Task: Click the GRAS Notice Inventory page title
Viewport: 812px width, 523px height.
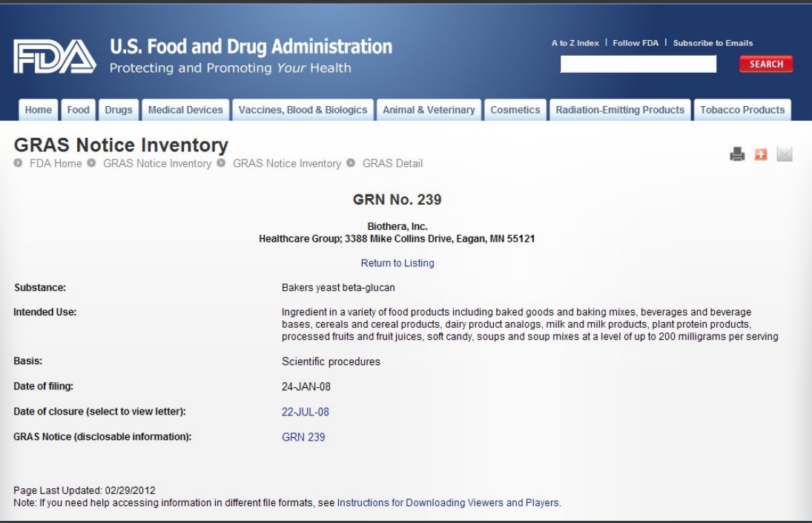Action: 121,145
